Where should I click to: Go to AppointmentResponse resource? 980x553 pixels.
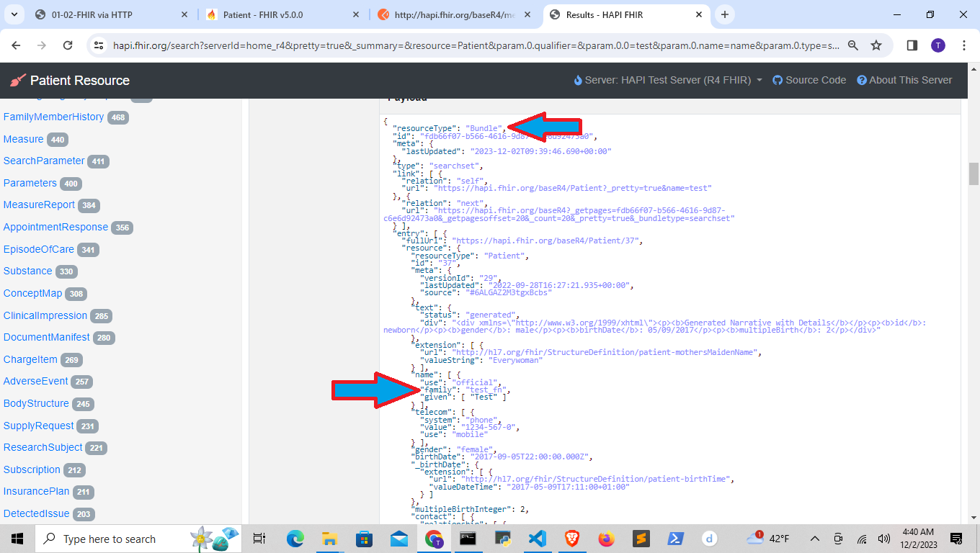coord(55,227)
